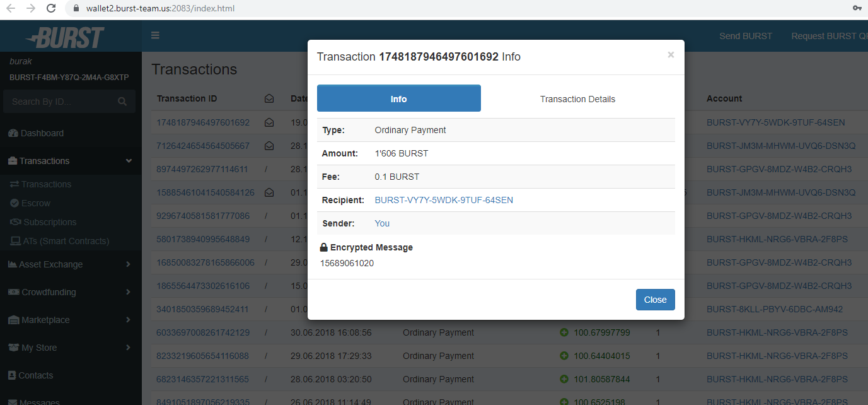
Task: Open transaction 6033697008261742129
Action: tap(203, 332)
